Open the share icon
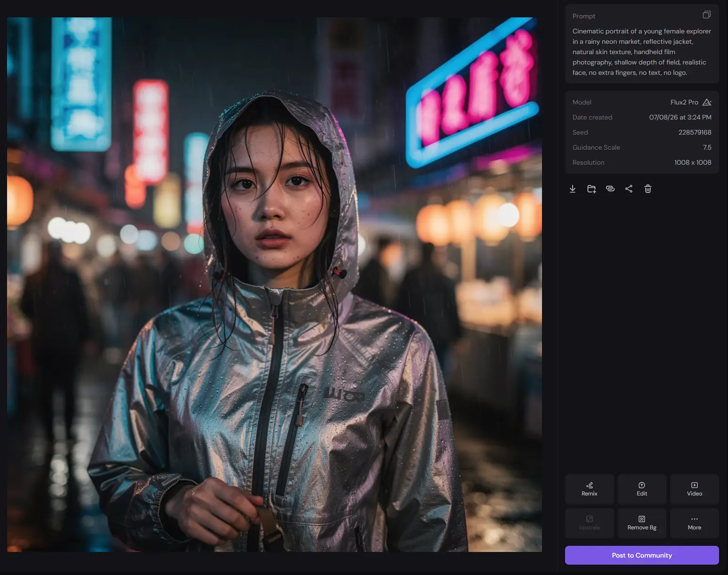 point(629,189)
